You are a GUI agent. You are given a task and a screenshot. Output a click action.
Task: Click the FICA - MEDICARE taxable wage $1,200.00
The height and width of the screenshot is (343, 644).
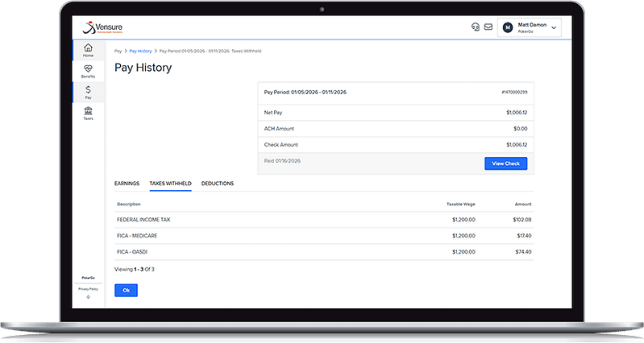point(463,236)
